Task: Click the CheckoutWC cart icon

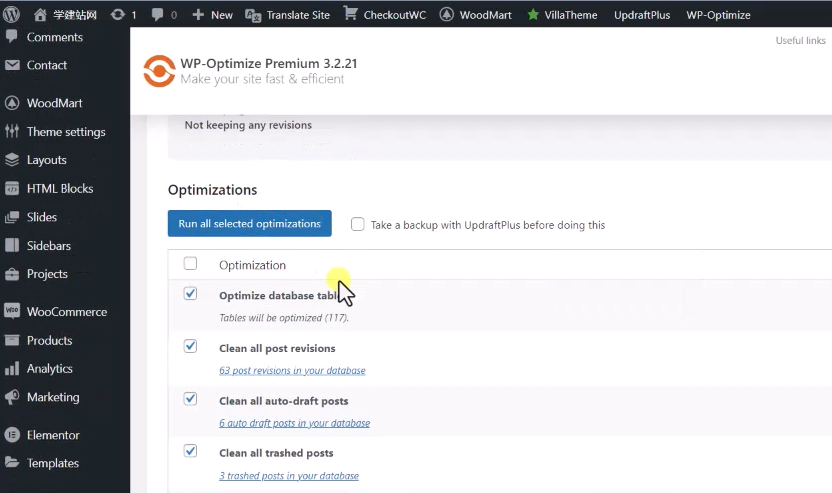Action: click(x=350, y=14)
